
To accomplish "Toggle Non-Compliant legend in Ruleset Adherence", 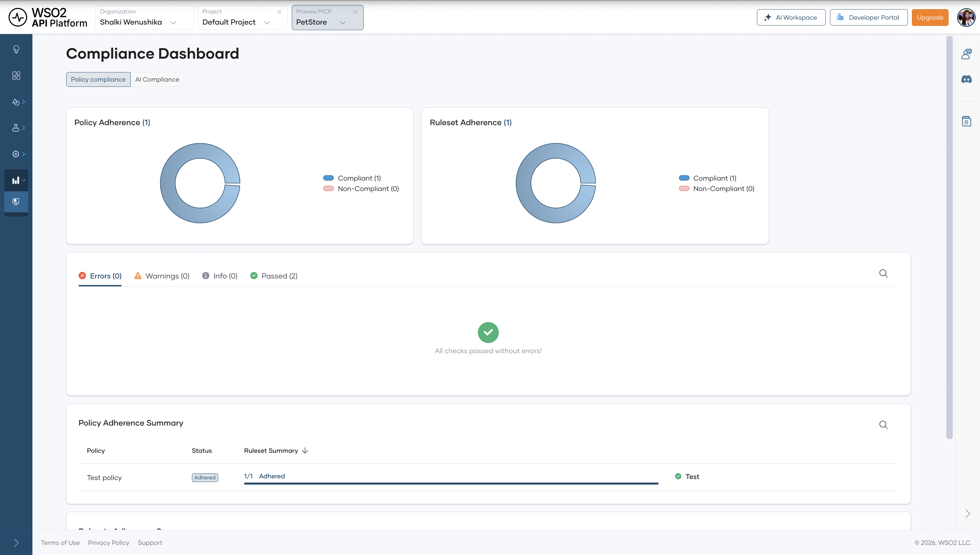I will coord(716,189).
